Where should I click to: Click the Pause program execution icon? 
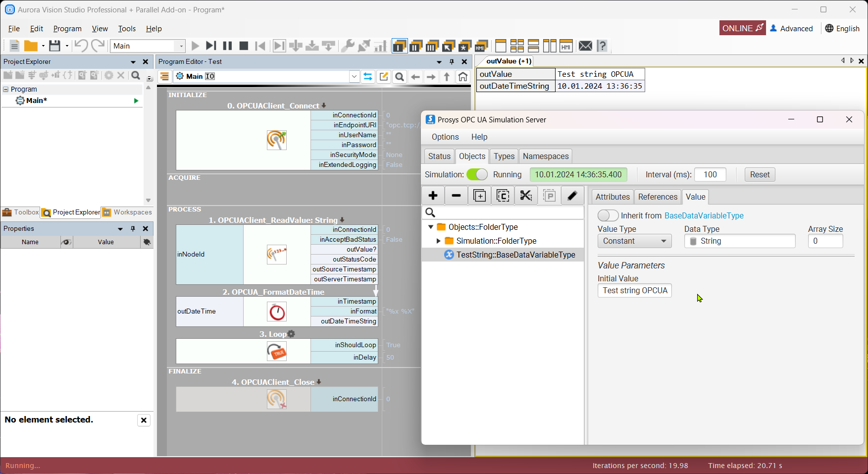click(x=227, y=46)
